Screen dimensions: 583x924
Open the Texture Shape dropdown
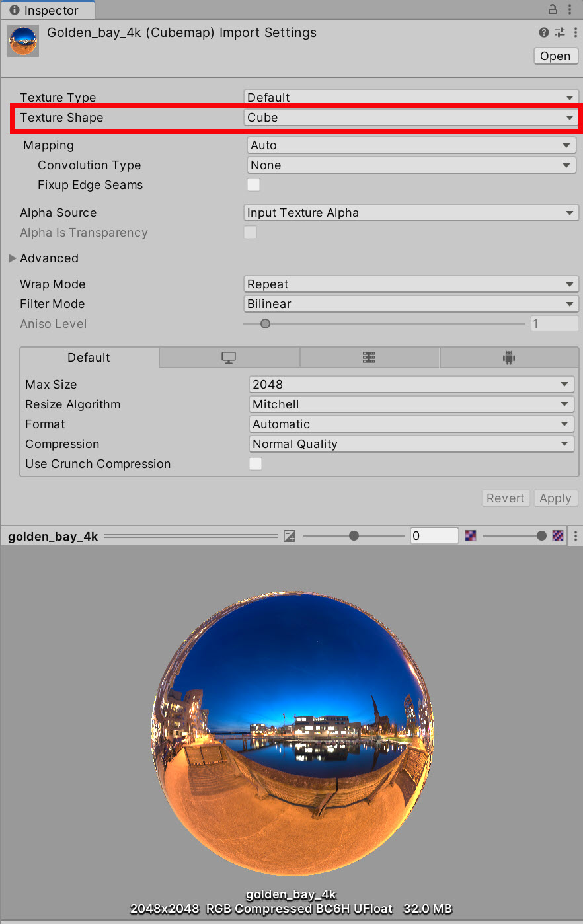coord(411,118)
